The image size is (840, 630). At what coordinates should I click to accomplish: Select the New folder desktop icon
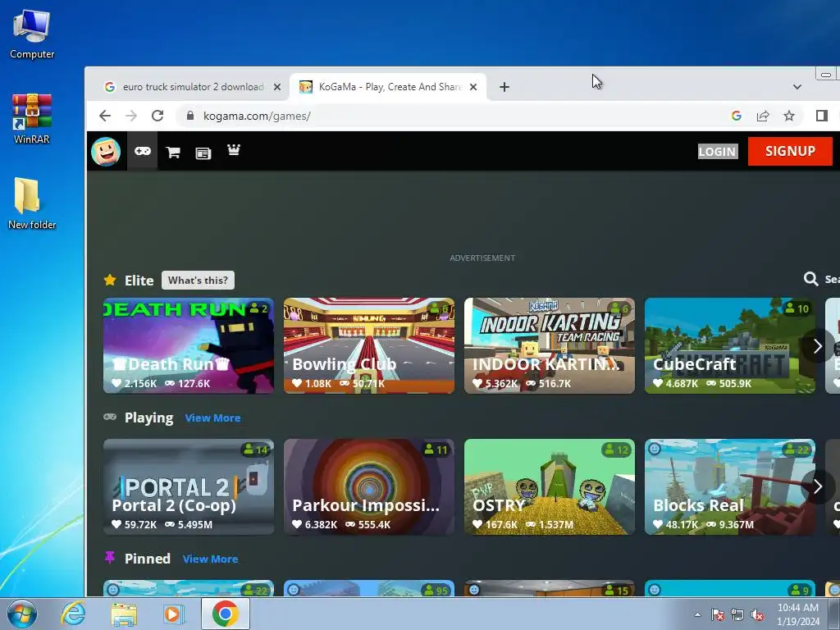[32, 203]
